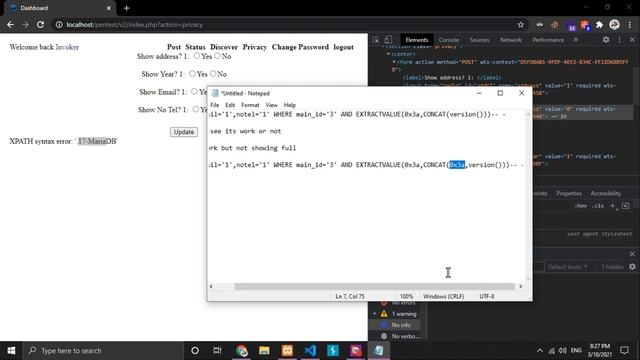Switch to the Performance tab in DevTools
The height and width of the screenshot is (360, 640).
(x=548, y=40)
